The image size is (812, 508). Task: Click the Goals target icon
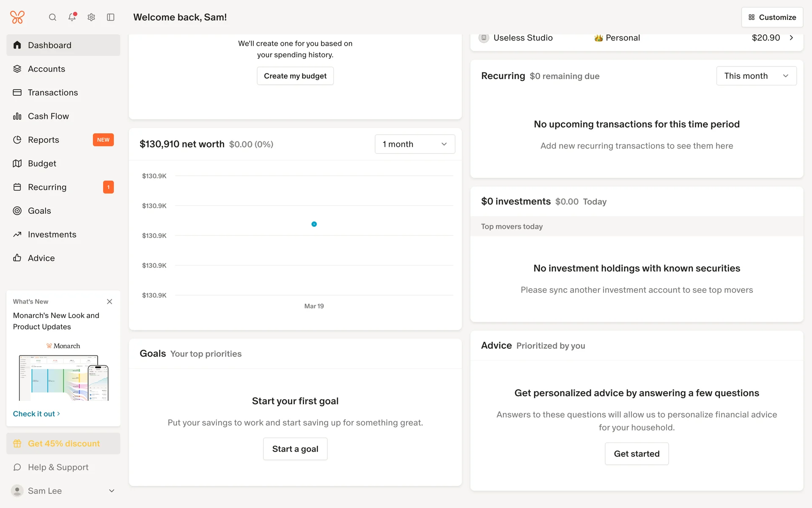point(17,211)
